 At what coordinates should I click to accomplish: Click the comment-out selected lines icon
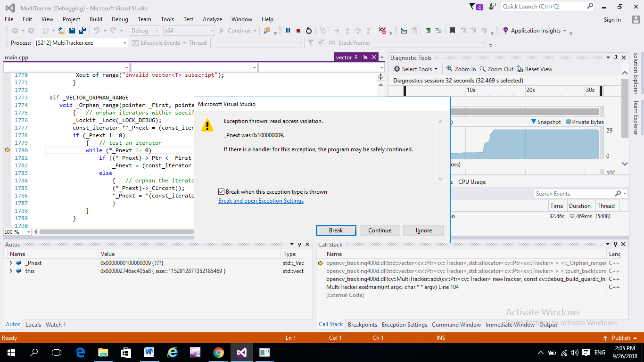(428, 31)
